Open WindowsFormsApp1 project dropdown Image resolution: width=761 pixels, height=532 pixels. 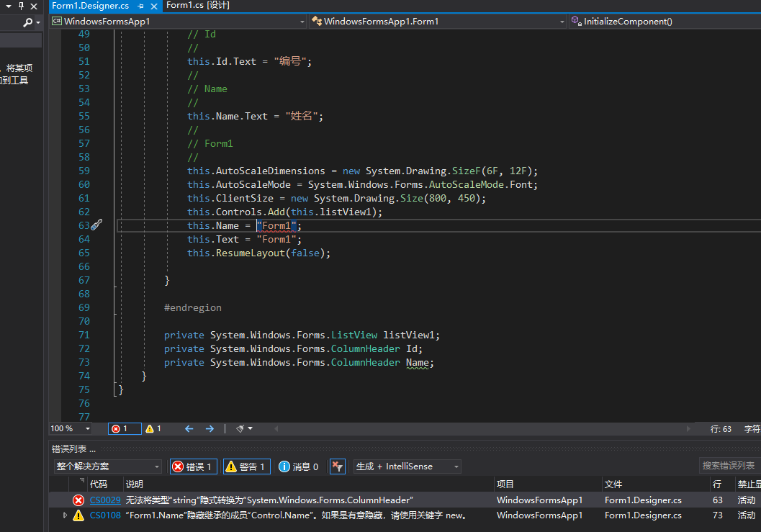[302, 22]
